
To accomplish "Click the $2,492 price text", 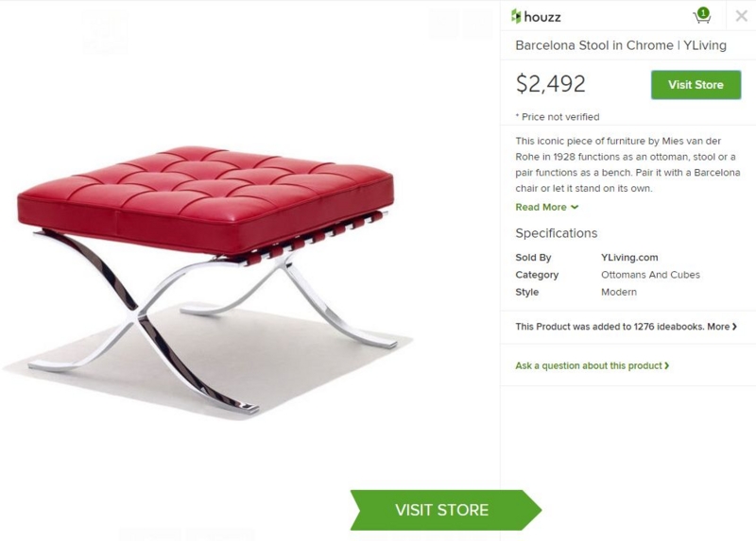I will point(550,84).
